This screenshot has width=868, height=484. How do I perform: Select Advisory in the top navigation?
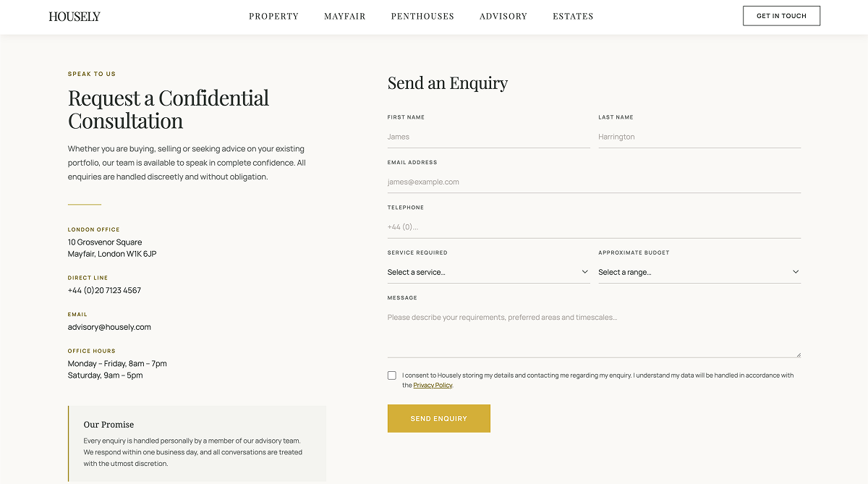pyautogui.click(x=503, y=16)
